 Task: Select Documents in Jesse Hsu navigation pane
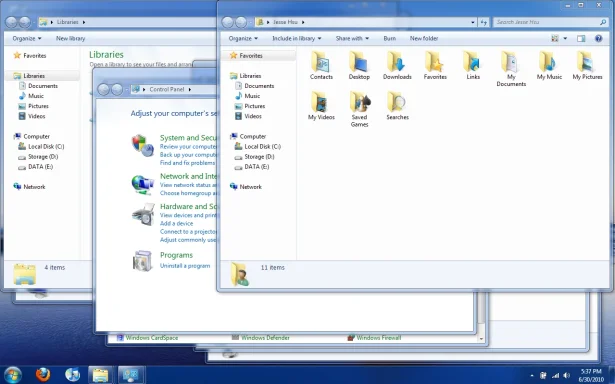tap(259, 86)
